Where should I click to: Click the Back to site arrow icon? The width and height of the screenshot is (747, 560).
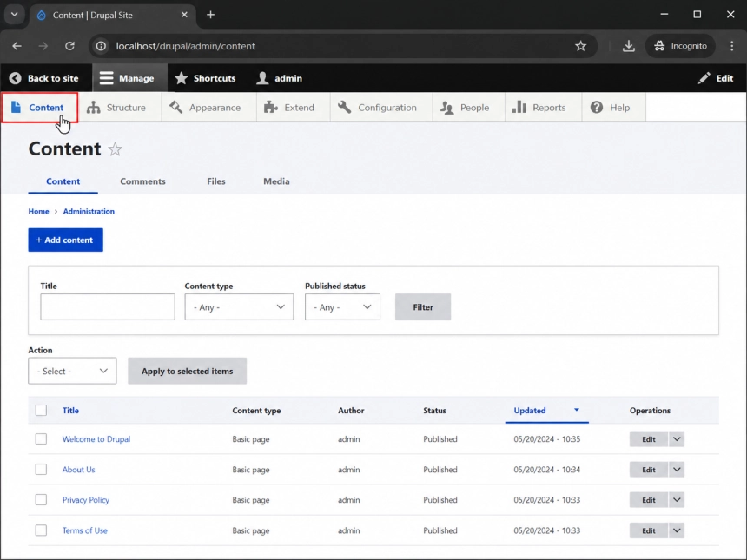tap(16, 78)
